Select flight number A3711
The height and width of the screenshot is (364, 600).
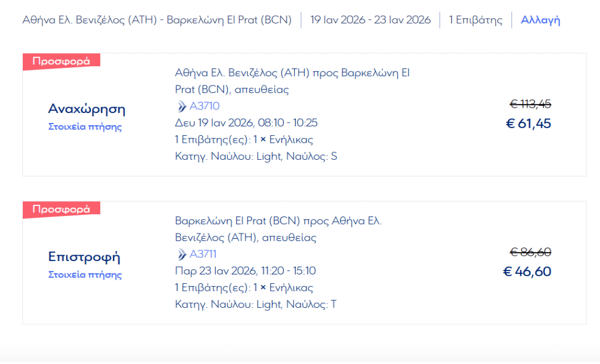coord(203,254)
